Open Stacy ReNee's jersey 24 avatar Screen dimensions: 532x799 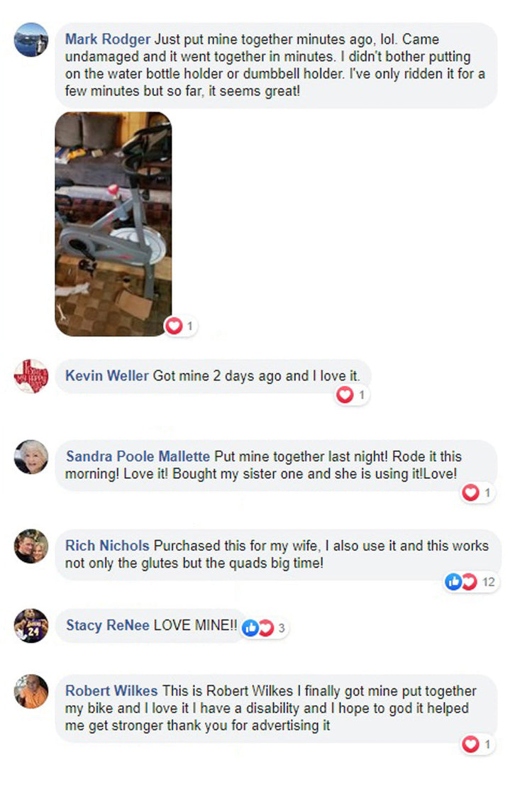pyautogui.click(x=31, y=626)
